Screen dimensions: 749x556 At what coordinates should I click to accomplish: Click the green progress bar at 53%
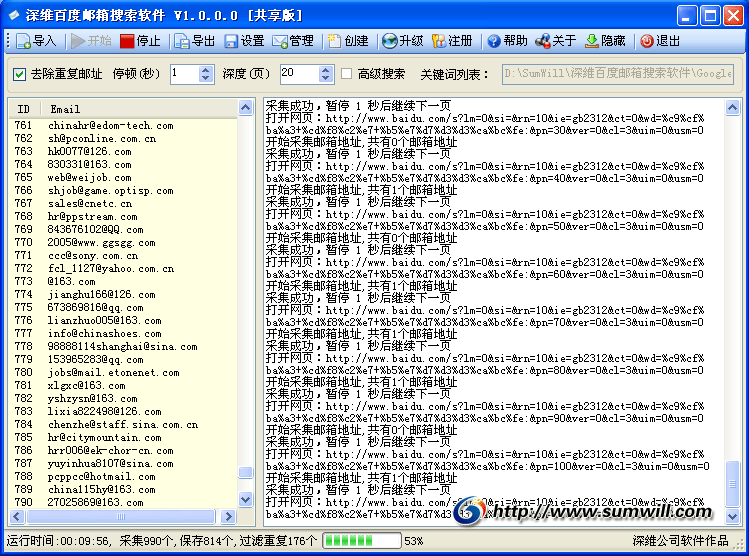(362, 541)
